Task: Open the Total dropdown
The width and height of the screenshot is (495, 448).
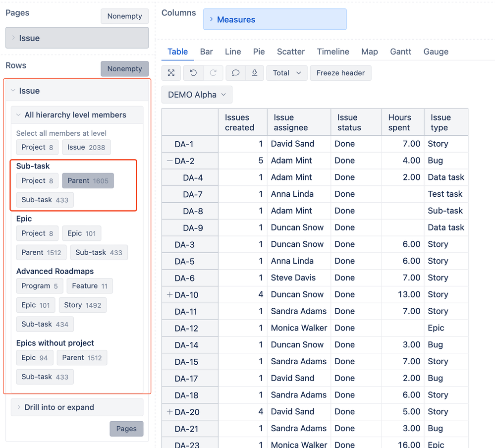Action: (x=287, y=73)
